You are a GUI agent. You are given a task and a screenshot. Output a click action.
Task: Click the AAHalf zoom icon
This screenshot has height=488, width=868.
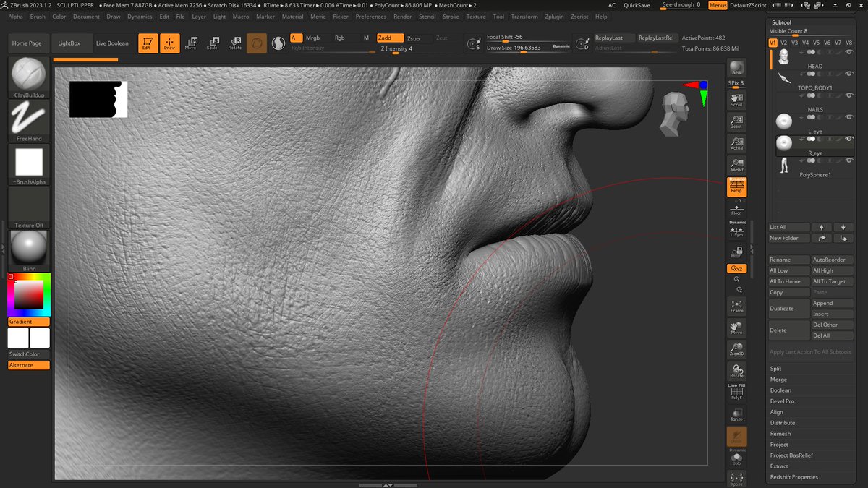pyautogui.click(x=736, y=165)
